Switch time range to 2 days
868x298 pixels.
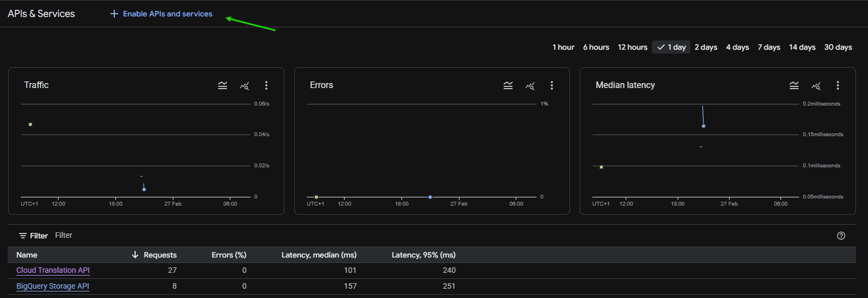click(x=706, y=48)
